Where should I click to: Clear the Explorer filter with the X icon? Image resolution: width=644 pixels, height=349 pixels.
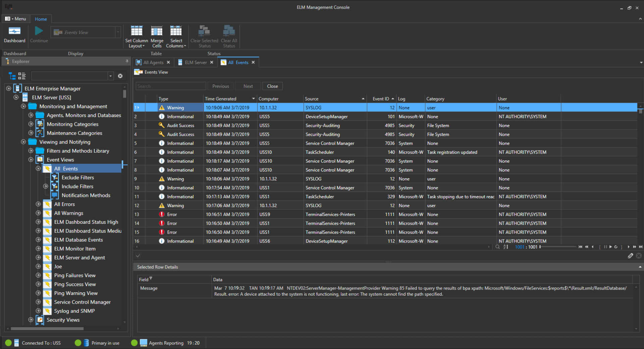[x=120, y=76]
